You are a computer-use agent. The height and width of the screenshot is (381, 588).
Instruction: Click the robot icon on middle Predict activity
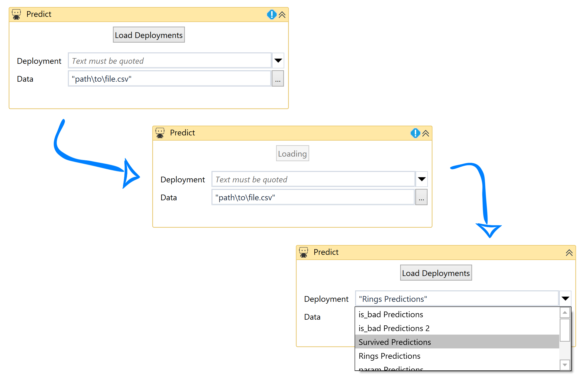160,133
